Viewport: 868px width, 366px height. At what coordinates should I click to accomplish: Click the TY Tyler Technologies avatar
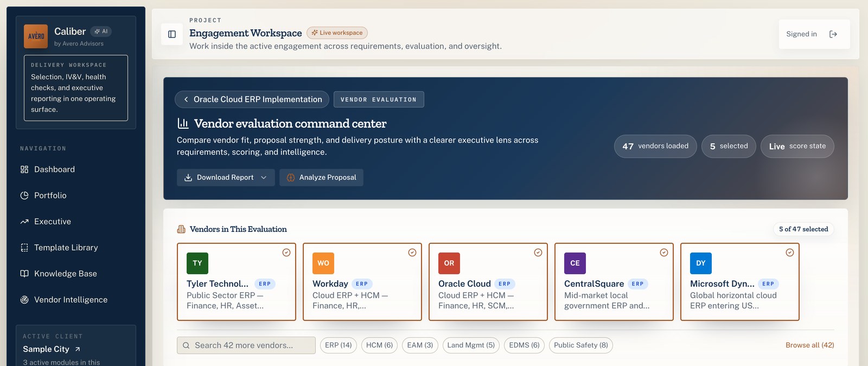point(197,263)
